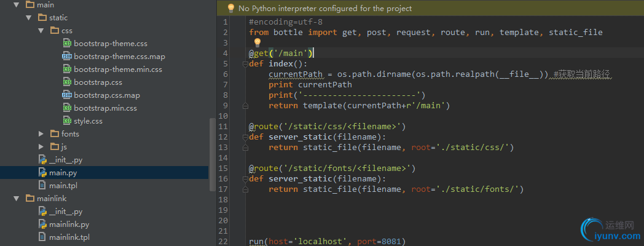Click #encoding=utf-8 comment on line 1
The height and width of the screenshot is (246, 644).
coord(286,22)
